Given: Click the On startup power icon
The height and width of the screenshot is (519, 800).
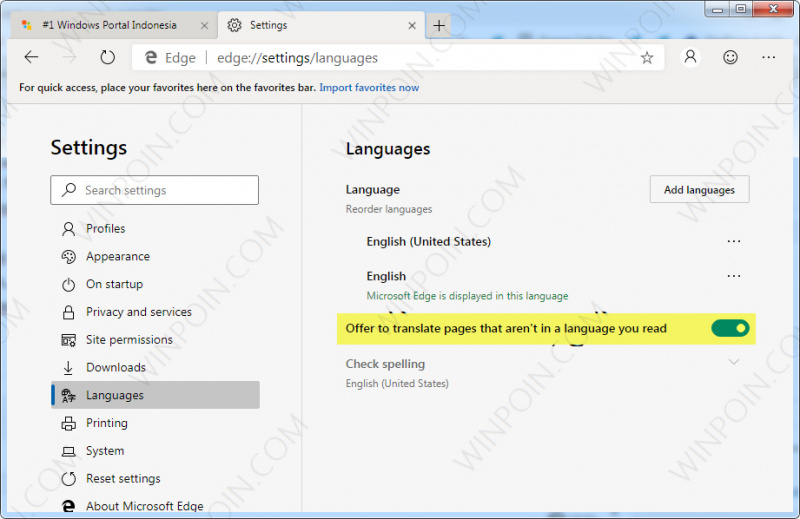Looking at the screenshot, I should tap(68, 284).
